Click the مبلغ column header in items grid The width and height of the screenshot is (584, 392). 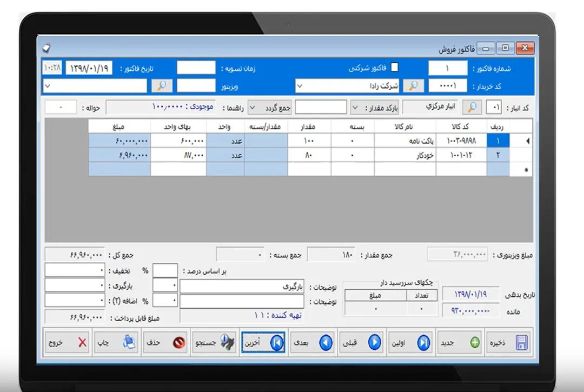(x=119, y=127)
